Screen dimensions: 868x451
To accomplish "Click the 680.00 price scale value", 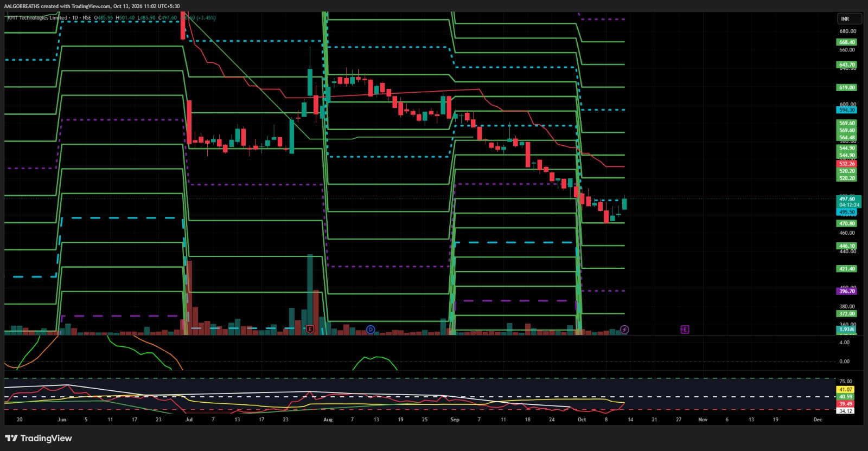I will click(x=847, y=31).
